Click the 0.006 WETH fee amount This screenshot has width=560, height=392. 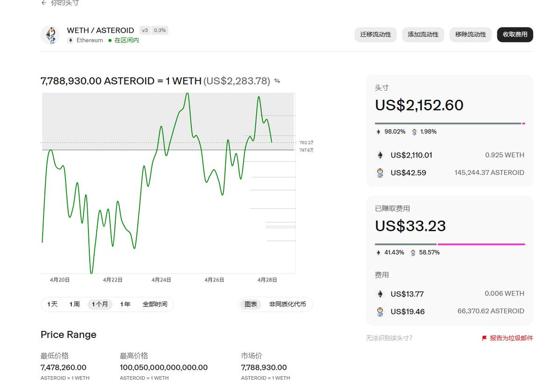pos(504,294)
